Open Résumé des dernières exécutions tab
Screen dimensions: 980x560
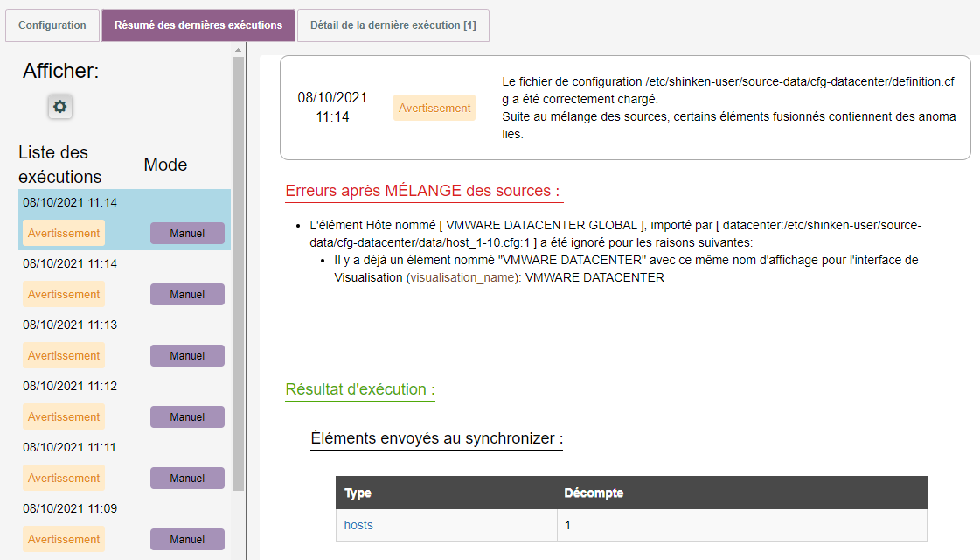pos(198,25)
